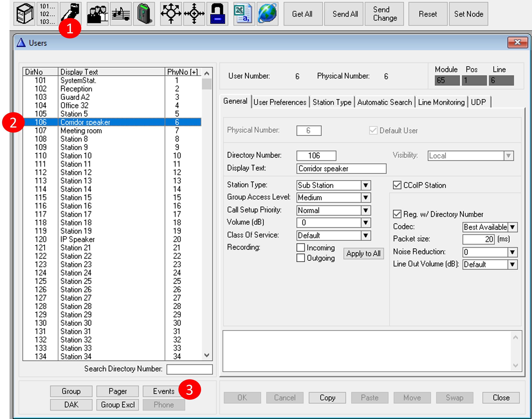Click the Search Directory Number field

tap(189, 369)
